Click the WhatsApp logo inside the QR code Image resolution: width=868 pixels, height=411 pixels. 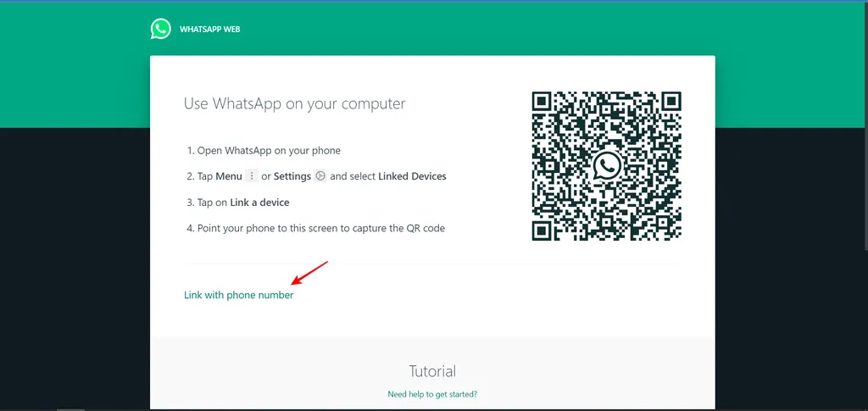coord(607,166)
